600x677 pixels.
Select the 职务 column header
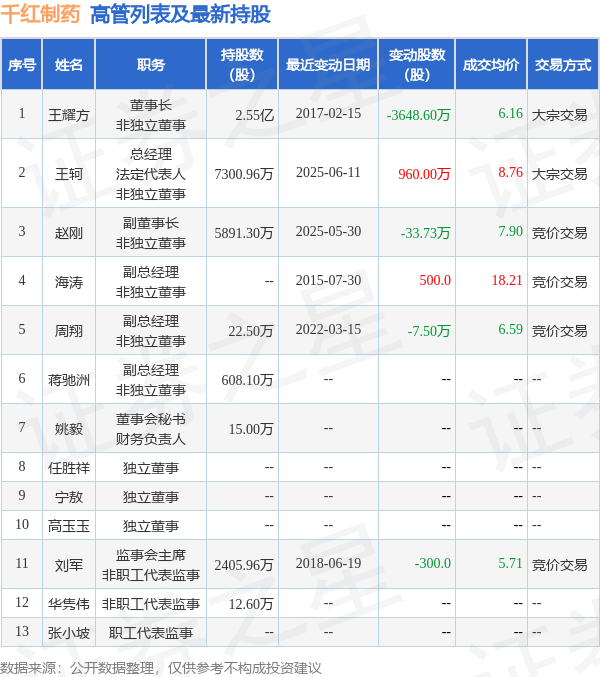[x=151, y=64]
